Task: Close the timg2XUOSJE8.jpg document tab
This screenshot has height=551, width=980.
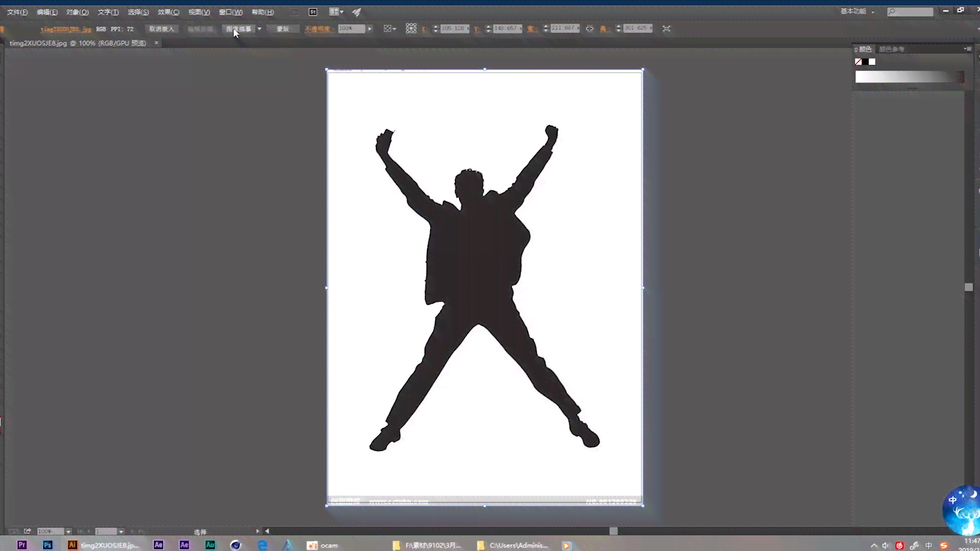Action: 156,43
